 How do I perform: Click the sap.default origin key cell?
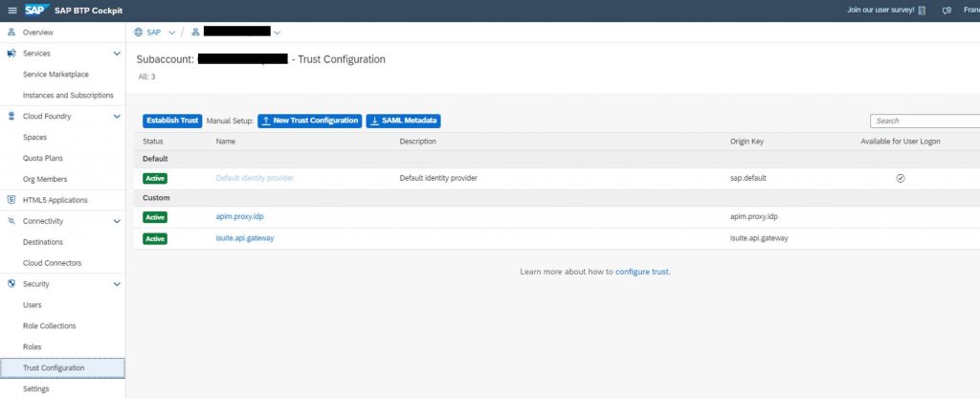coord(748,178)
